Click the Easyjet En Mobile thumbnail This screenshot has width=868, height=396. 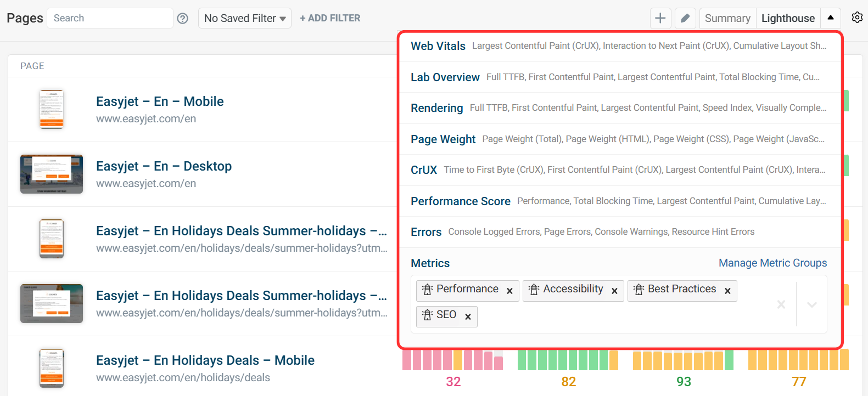pyautogui.click(x=52, y=109)
